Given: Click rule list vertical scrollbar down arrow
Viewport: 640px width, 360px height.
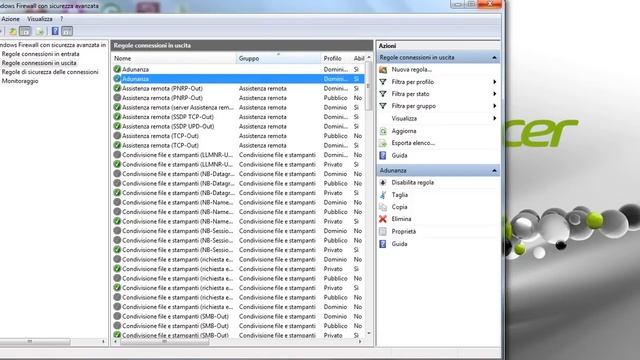Looking at the screenshot, I should pyautogui.click(x=369, y=333).
